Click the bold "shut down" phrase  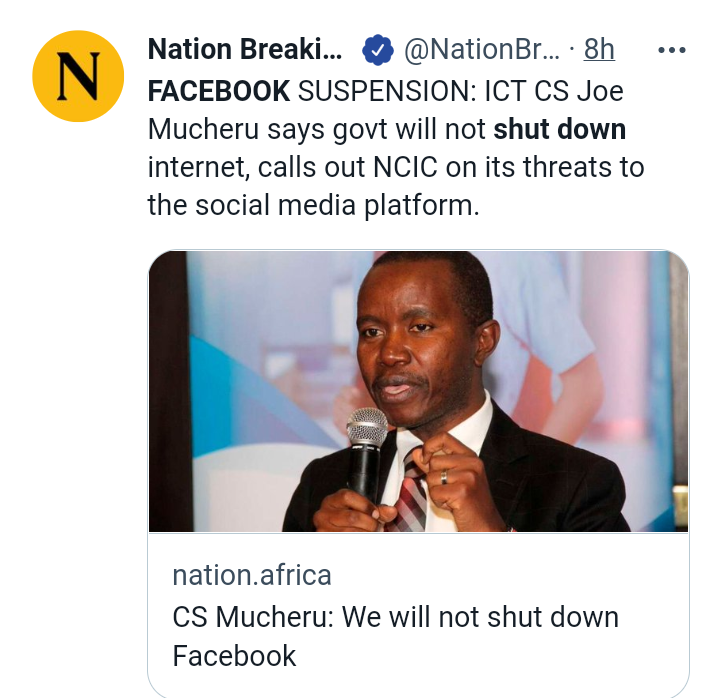(x=560, y=129)
